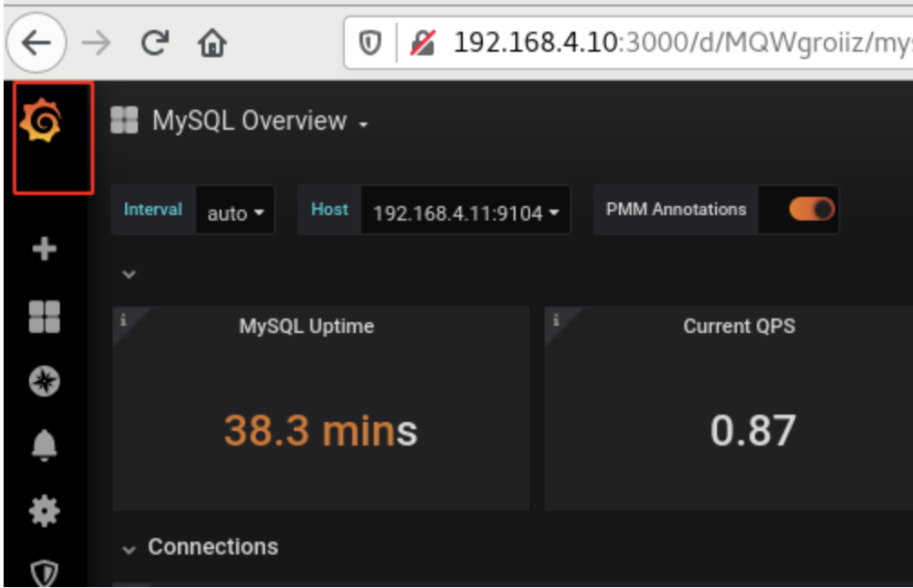Show info tooltip on the MySQL Uptime panel

coord(123,319)
